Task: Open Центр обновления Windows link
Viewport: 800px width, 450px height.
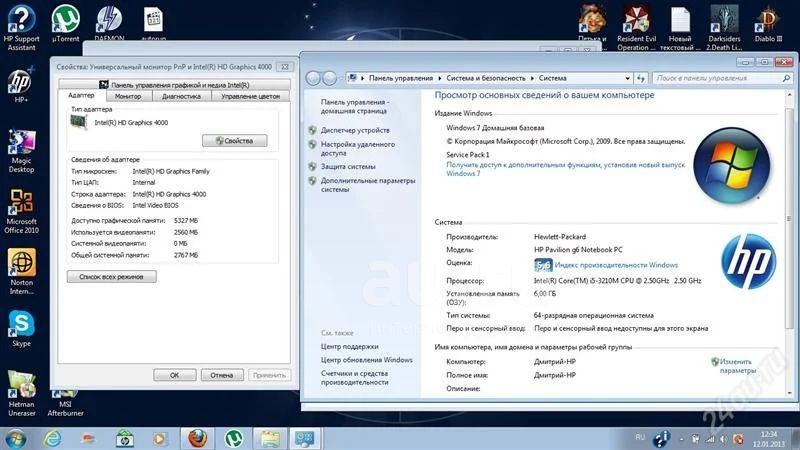Action: 366,360
